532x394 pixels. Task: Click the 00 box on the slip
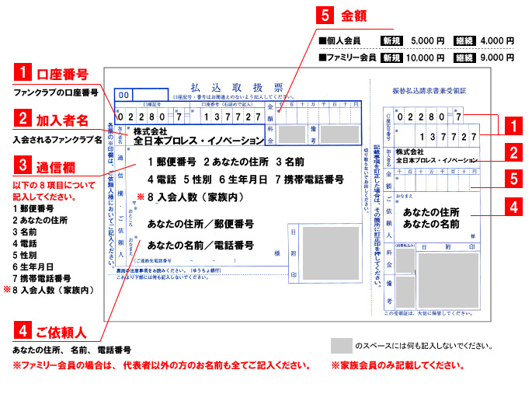pos(123,95)
